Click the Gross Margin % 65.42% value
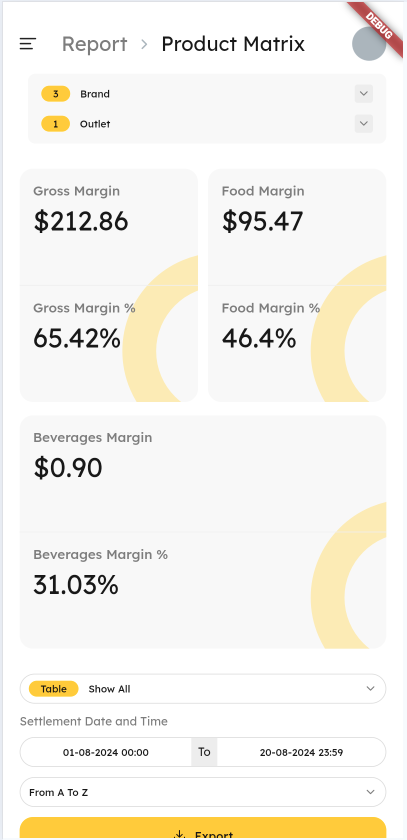Viewport: 407px width, 840px height. coord(77,339)
